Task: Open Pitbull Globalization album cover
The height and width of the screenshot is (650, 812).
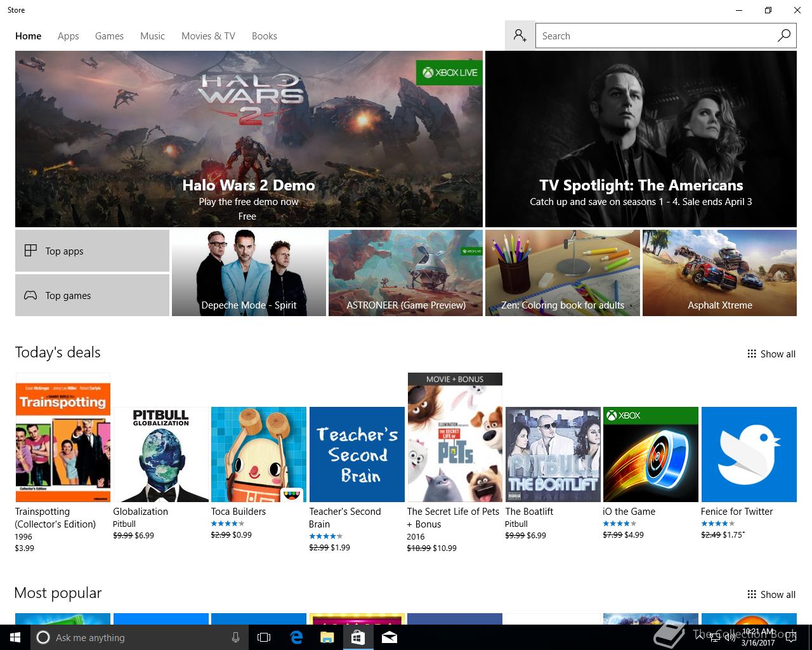Action: pos(160,454)
